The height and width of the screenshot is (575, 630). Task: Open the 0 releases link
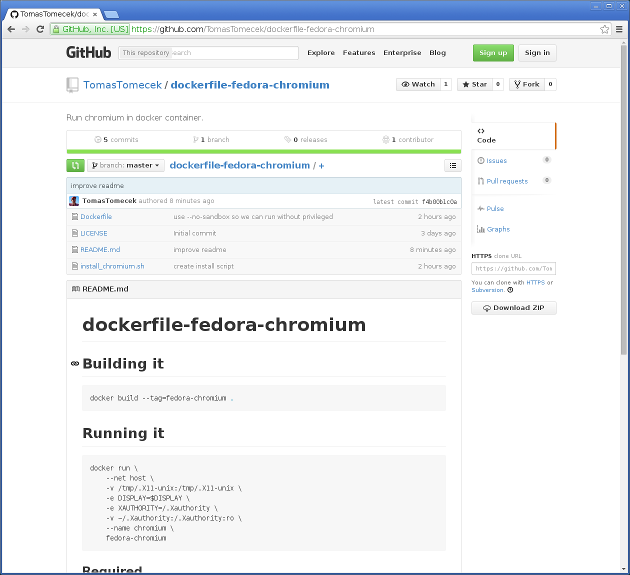click(x=306, y=140)
